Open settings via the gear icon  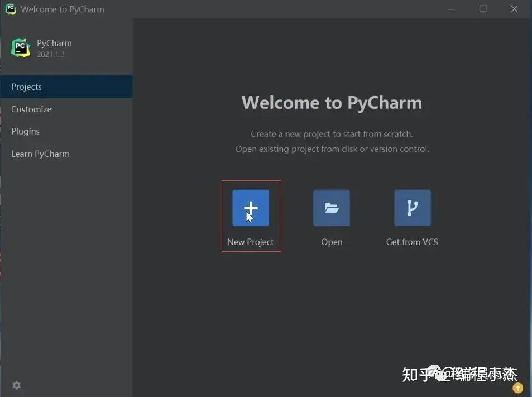tap(16, 385)
